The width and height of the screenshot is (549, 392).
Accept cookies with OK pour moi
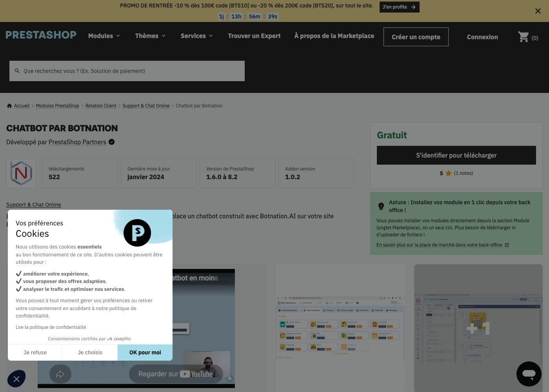pos(145,352)
